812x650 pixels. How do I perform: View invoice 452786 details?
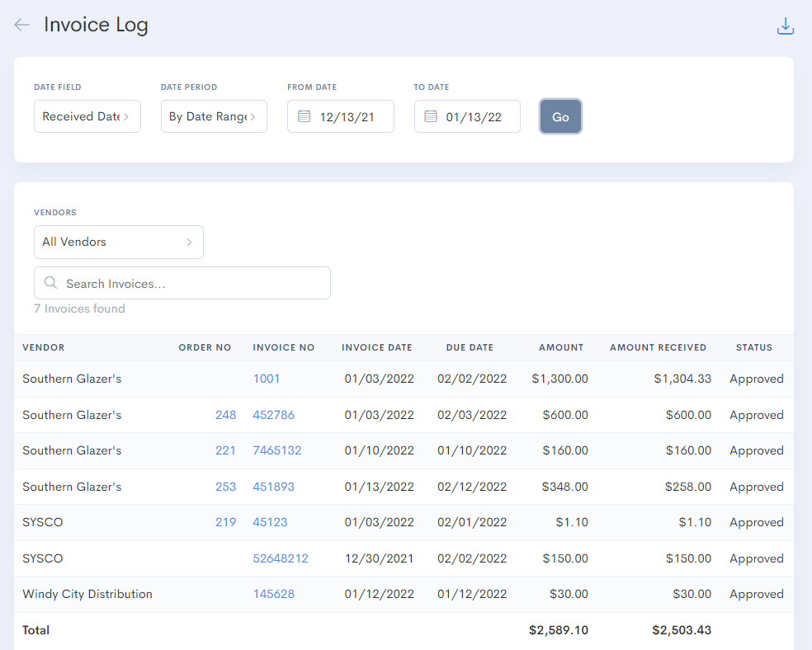(273, 415)
